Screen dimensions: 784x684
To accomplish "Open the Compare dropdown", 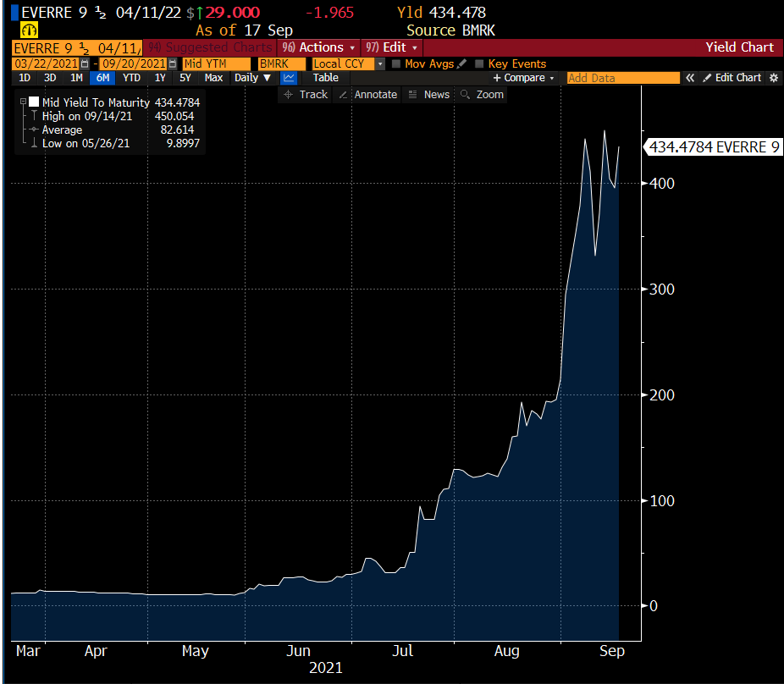I will click(524, 78).
